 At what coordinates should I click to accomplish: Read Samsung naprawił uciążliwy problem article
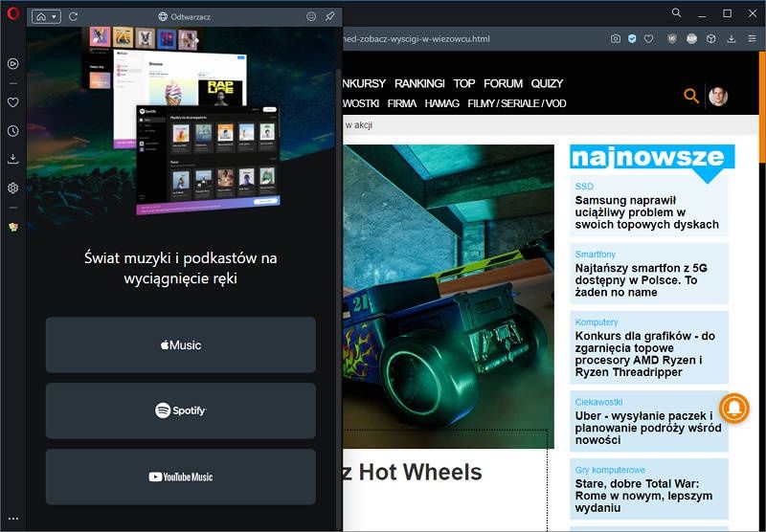(647, 212)
